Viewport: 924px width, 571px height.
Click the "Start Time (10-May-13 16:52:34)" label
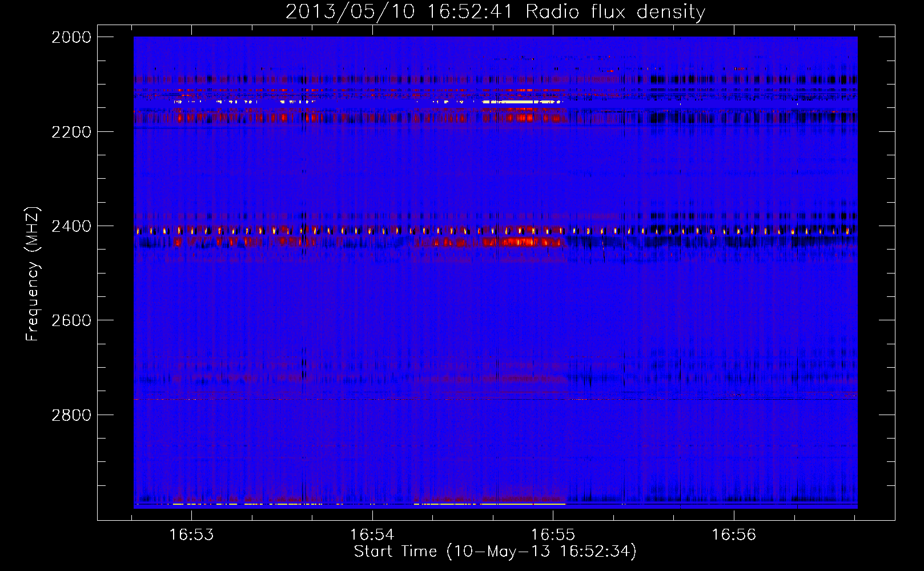495,552
